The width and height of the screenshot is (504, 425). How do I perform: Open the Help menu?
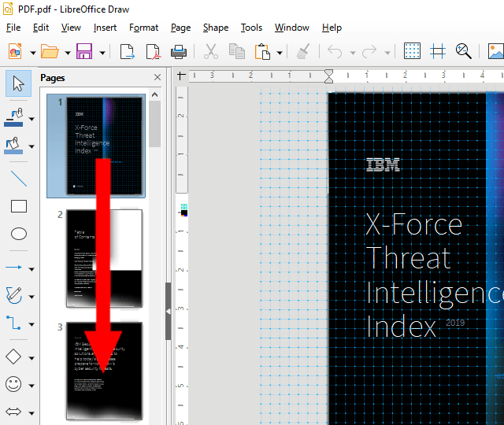click(x=332, y=28)
